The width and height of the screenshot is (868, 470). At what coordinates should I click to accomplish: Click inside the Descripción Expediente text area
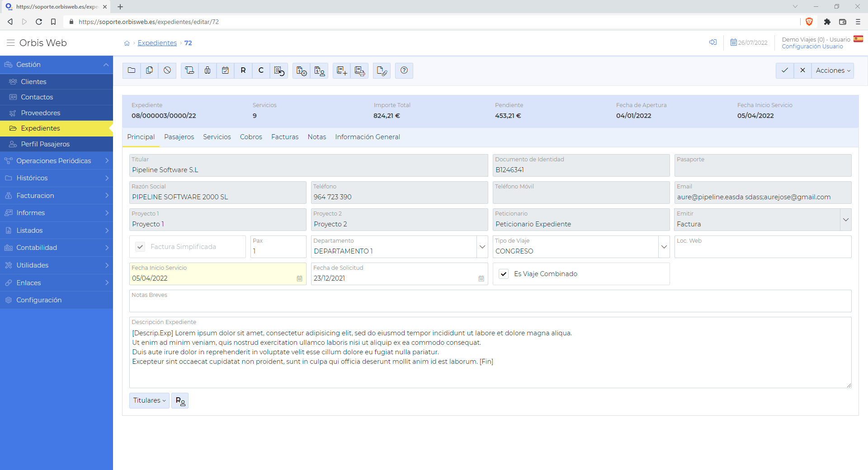(491, 352)
